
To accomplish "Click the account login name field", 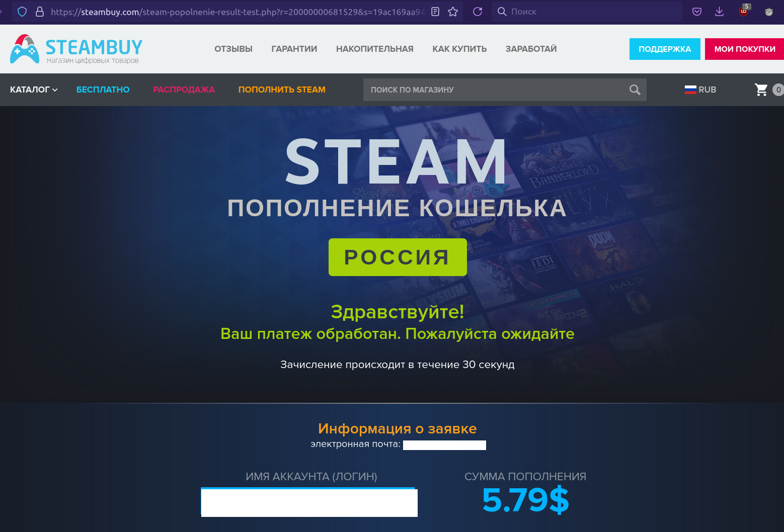I will pos(309,502).
